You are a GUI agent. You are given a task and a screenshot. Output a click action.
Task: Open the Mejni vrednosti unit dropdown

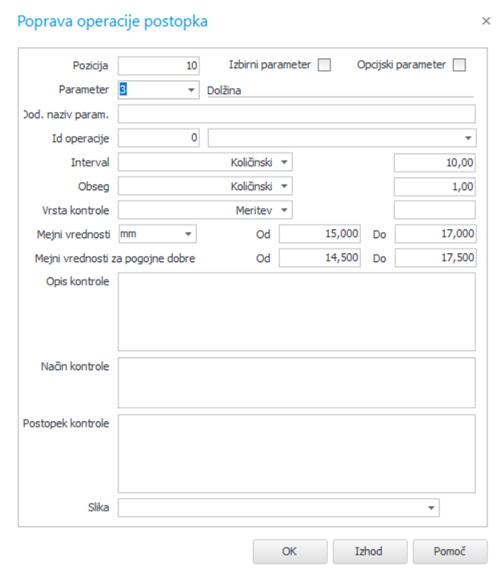click(x=188, y=234)
